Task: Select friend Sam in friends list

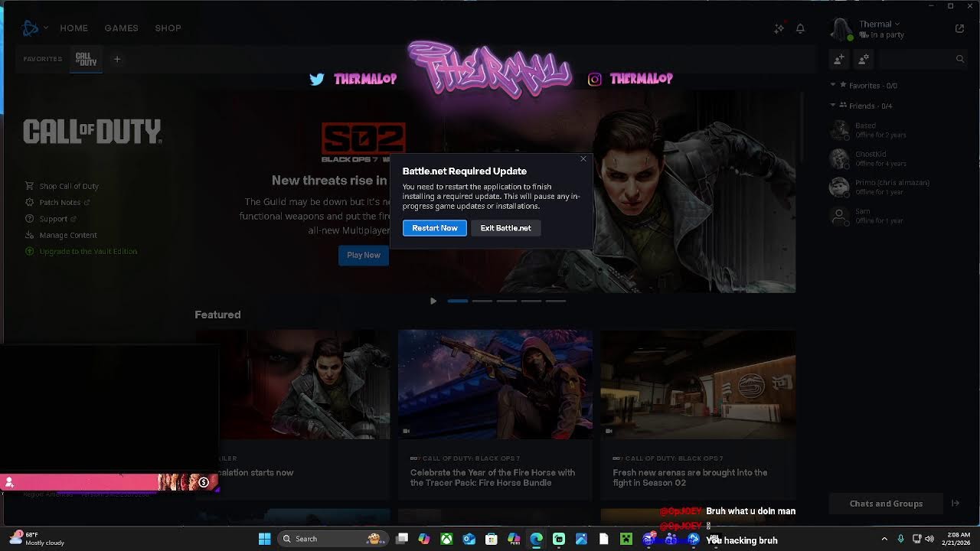Action: pyautogui.click(x=897, y=216)
